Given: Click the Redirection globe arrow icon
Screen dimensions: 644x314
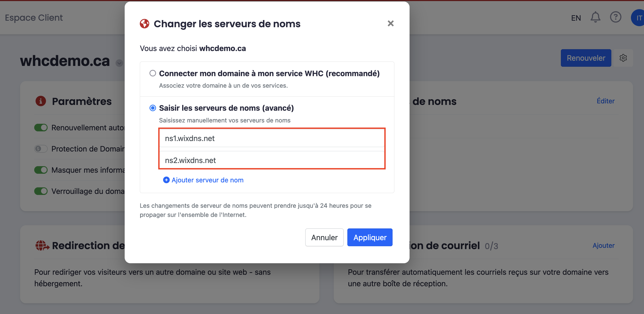Looking at the screenshot, I should tap(42, 245).
